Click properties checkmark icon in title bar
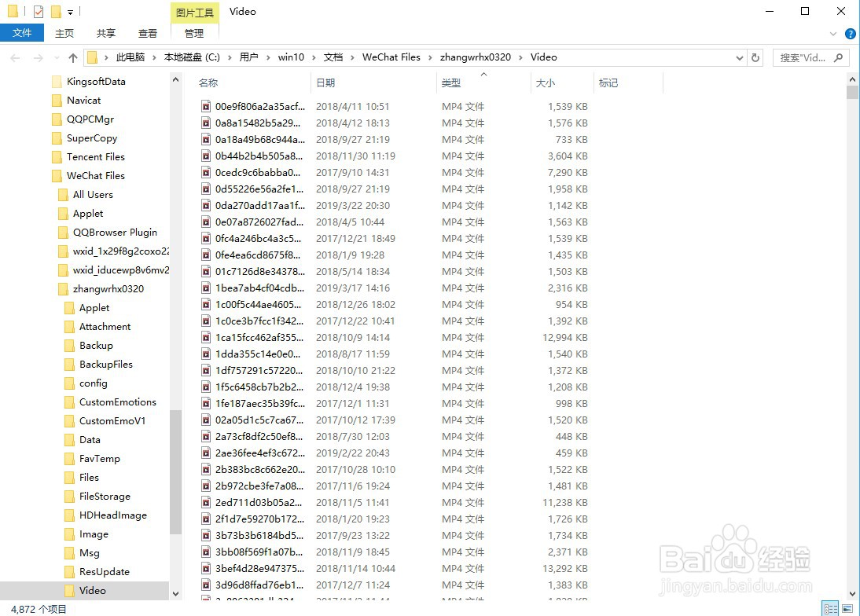 [x=39, y=11]
